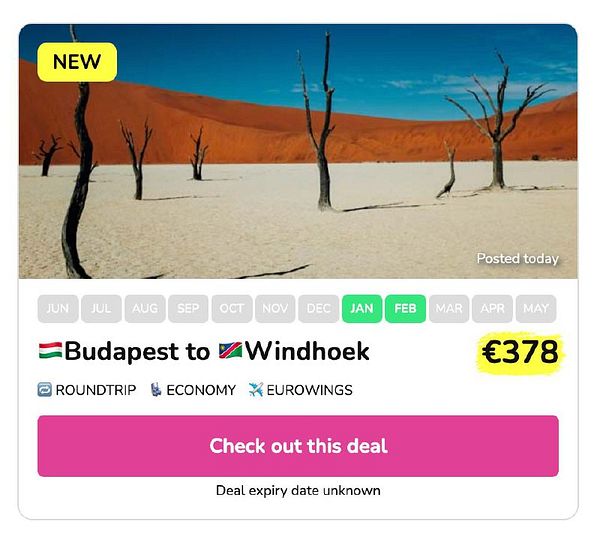Open the desert dunes deal photo

[298, 151]
